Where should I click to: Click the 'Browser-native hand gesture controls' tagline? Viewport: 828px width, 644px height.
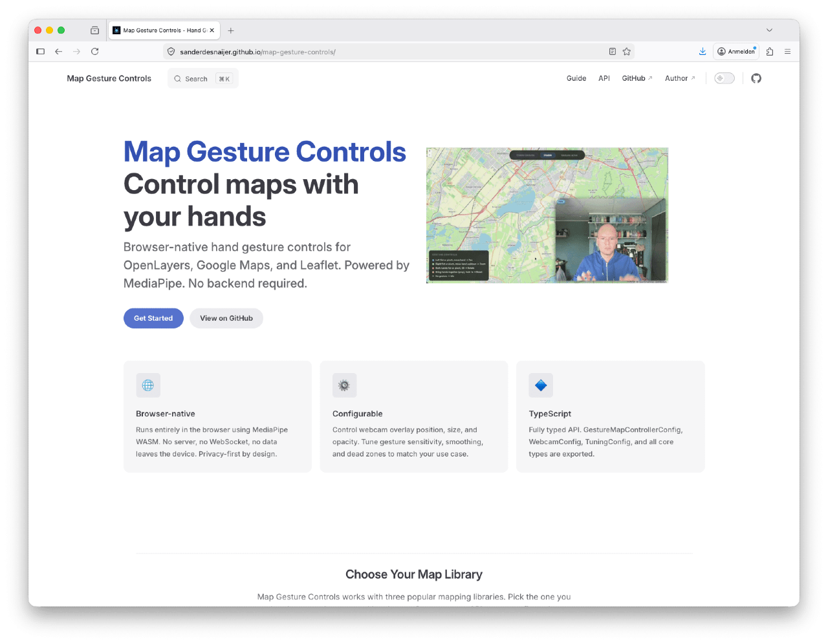(x=267, y=265)
